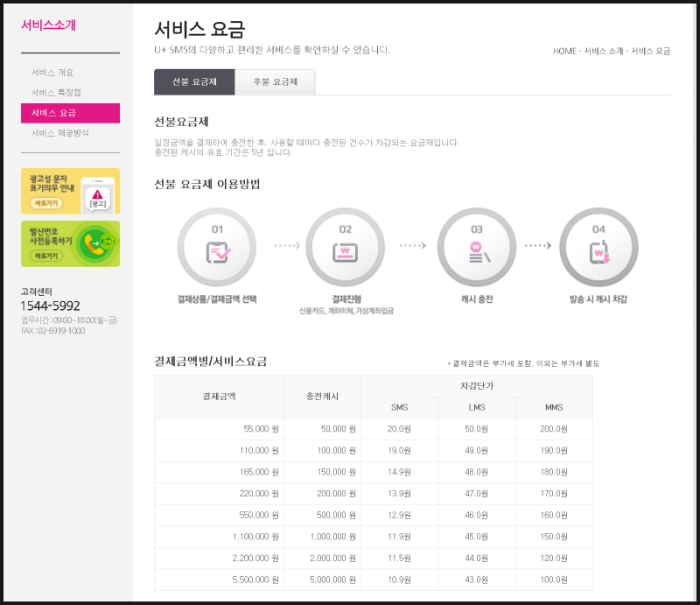700x605 pixels.
Task: Click 55,000 원 payment amount cell
Action: [219, 429]
